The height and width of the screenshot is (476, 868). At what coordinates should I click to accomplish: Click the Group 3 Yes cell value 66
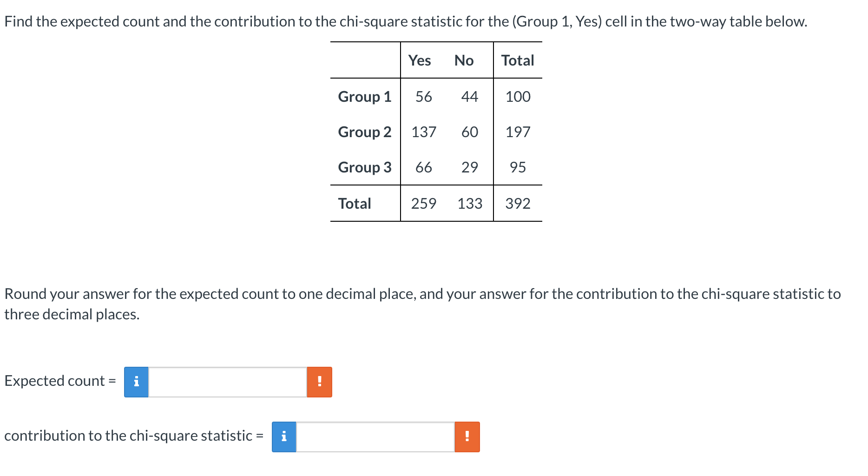[x=424, y=167]
